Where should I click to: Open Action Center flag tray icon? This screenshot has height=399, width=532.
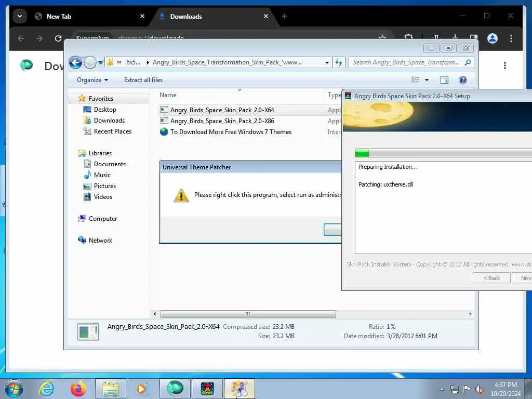(467, 389)
